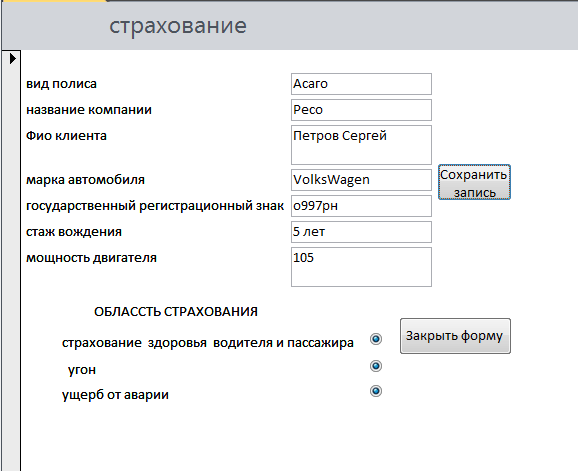Click the 'Фио клиента' label
The image size is (578, 471).
coord(66,136)
